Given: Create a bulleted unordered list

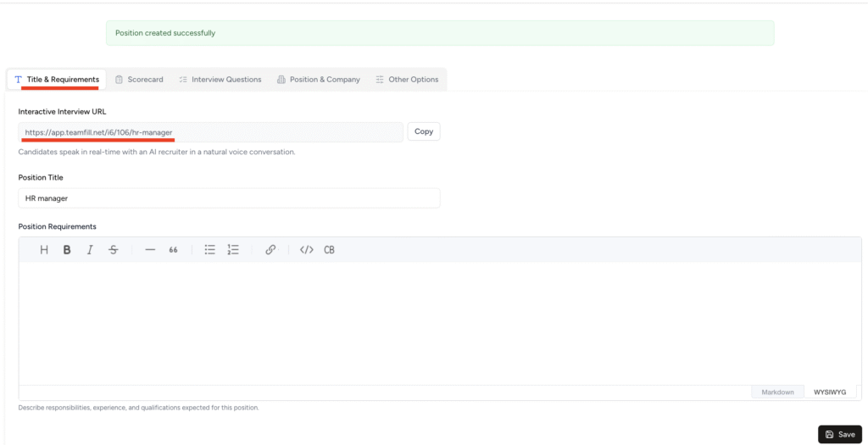Looking at the screenshot, I should click(x=210, y=250).
